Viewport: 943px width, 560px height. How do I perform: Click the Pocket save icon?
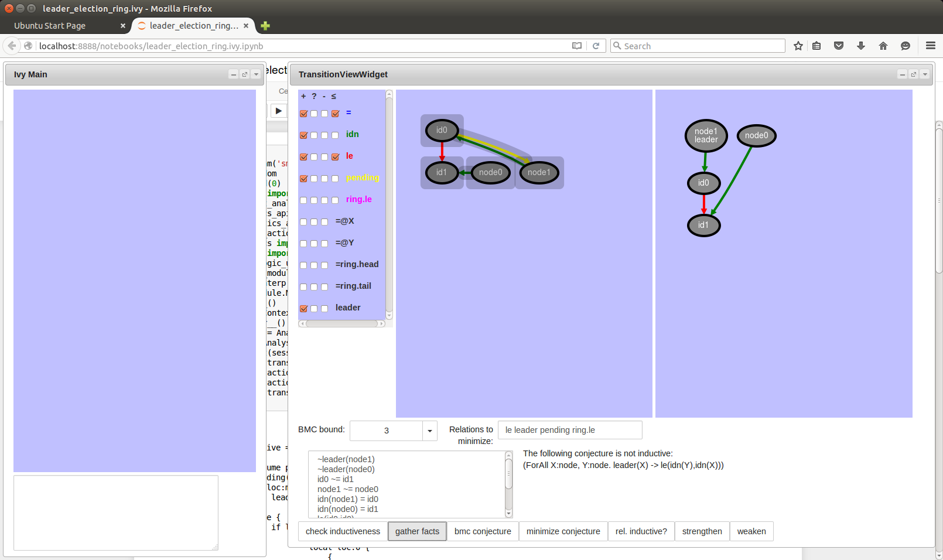point(839,46)
